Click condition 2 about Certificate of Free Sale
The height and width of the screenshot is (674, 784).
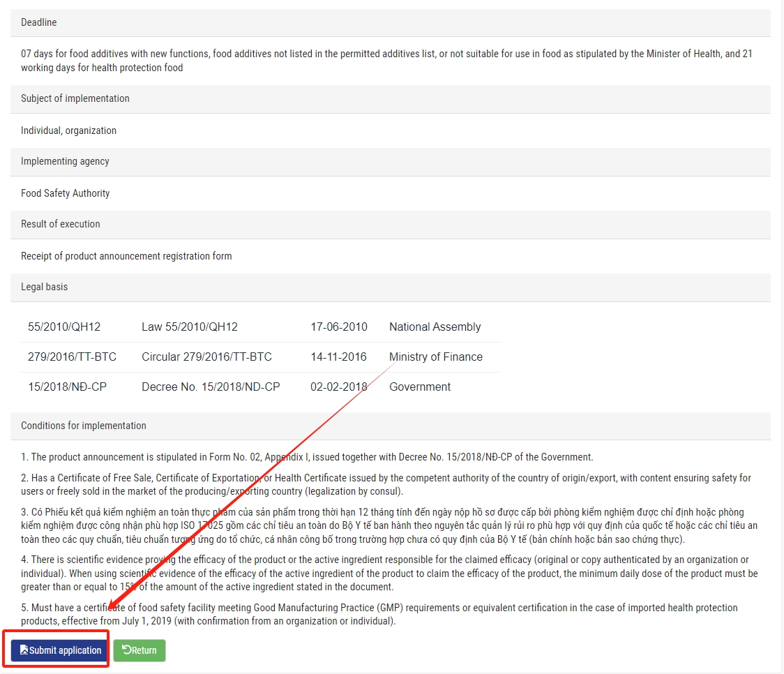coord(386,484)
